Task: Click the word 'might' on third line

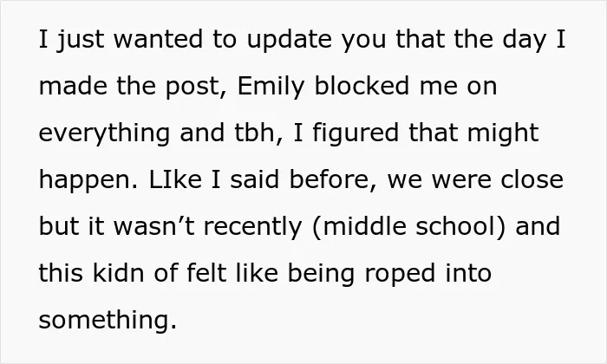Action: click(x=503, y=133)
